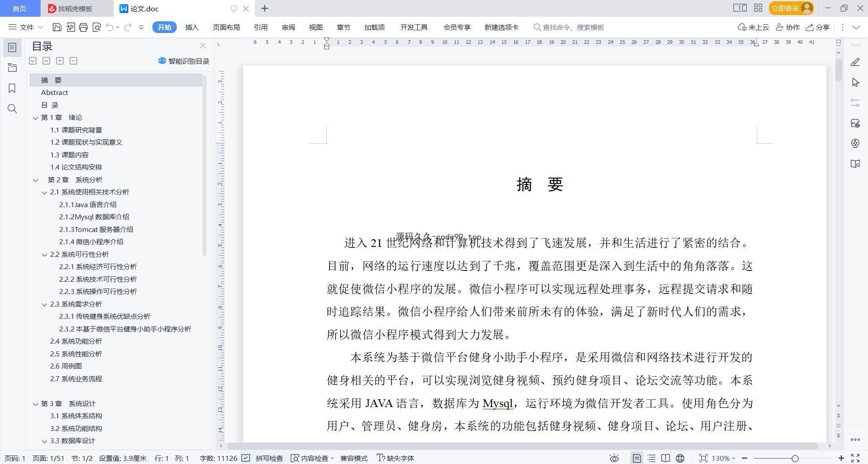Viewport: 868px width, 464px height.
Task: Click 立即登录 login button
Action: click(x=791, y=8)
